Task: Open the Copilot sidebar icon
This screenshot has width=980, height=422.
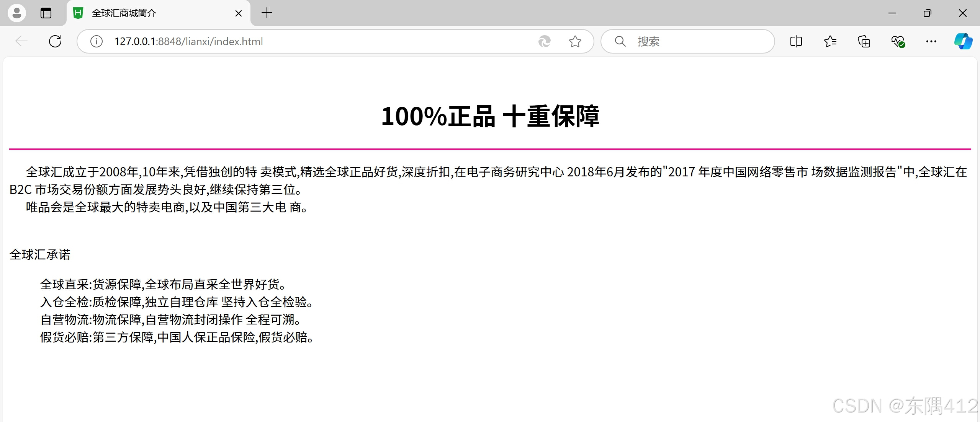Action: (963, 41)
